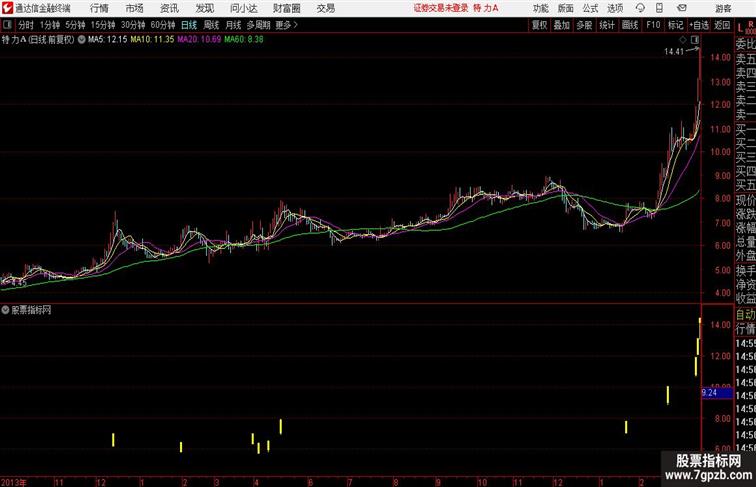Open the 发现 menu
Screen dimensions: 756x487
[x=204, y=8]
